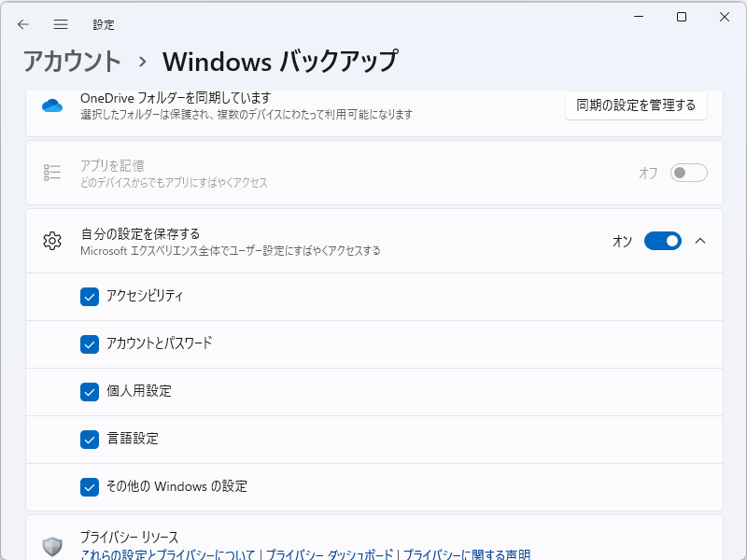
Task: Click the disabled アプリを記憶 toggle
Action: tap(688, 172)
